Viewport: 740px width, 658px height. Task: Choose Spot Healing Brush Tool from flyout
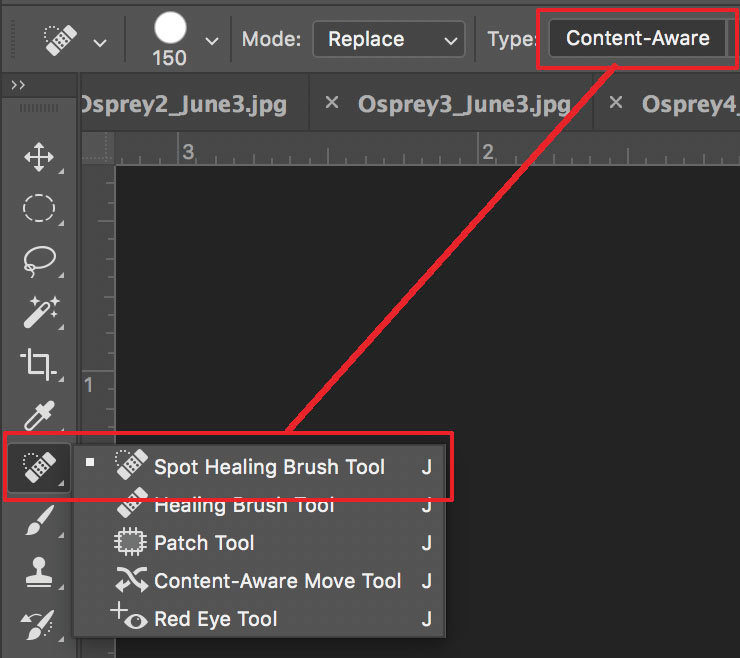[x=260, y=467]
